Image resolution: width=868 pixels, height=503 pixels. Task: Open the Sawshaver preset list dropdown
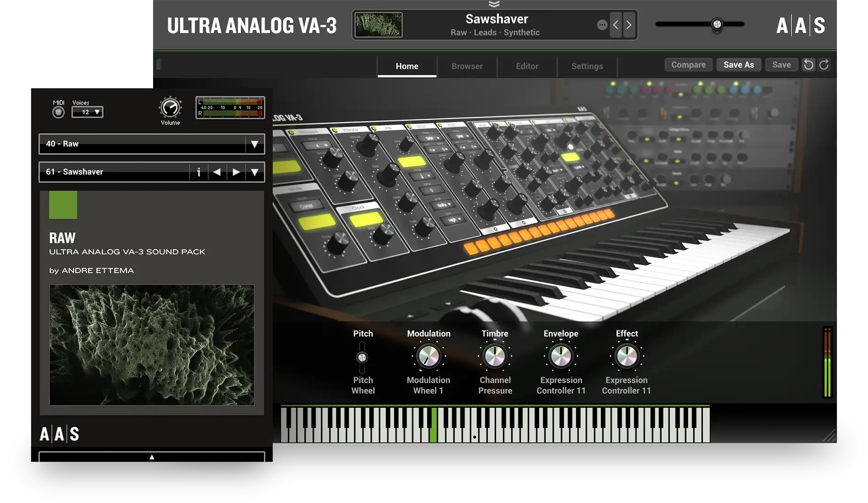click(x=254, y=172)
